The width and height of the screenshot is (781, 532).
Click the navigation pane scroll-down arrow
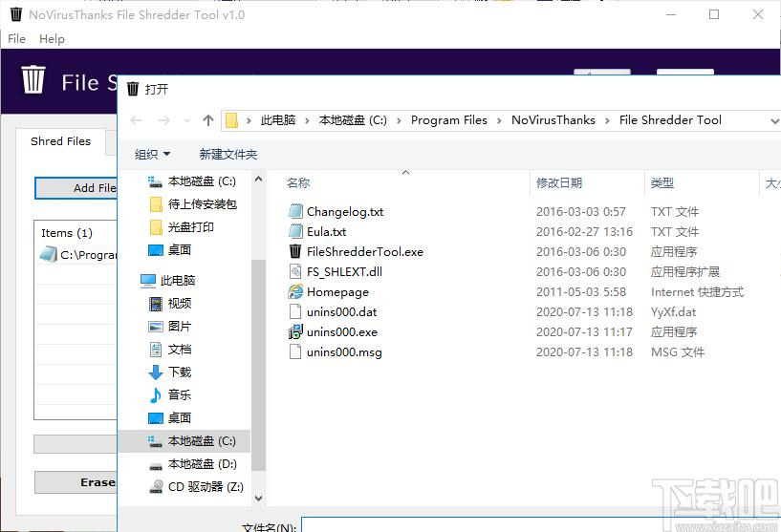tap(258, 498)
